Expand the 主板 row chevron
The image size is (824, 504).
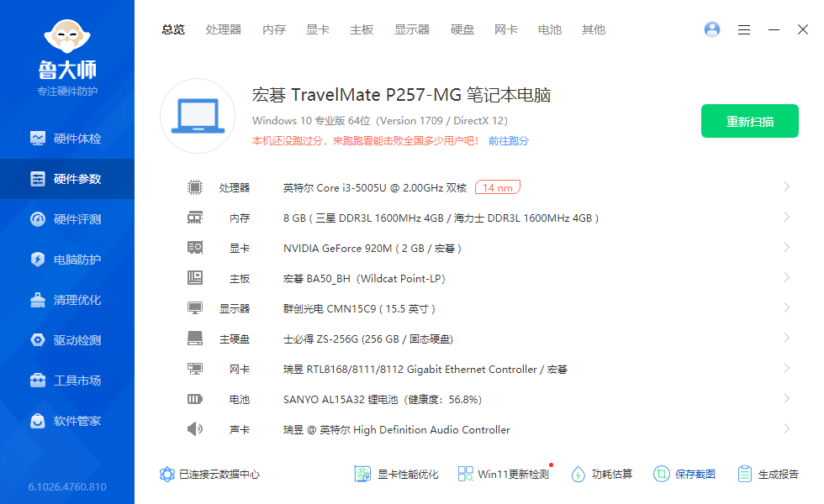[x=787, y=277]
